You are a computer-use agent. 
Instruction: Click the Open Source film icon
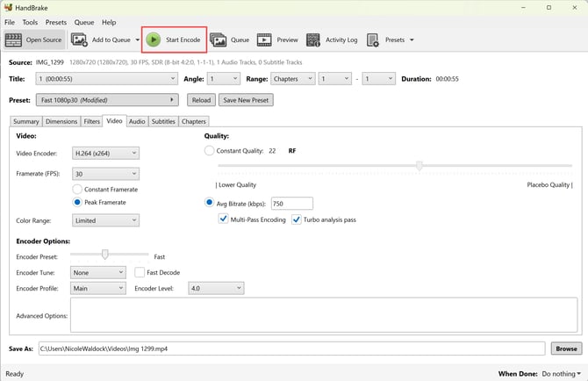coord(13,40)
